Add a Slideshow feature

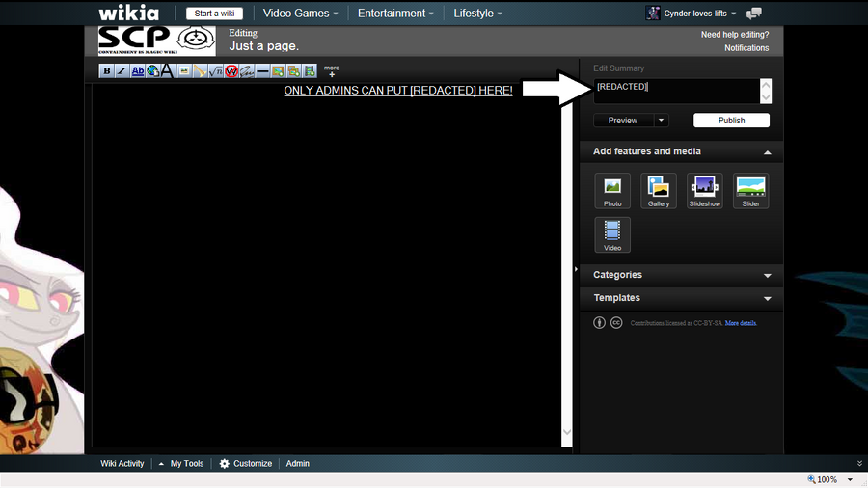(705, 191)
